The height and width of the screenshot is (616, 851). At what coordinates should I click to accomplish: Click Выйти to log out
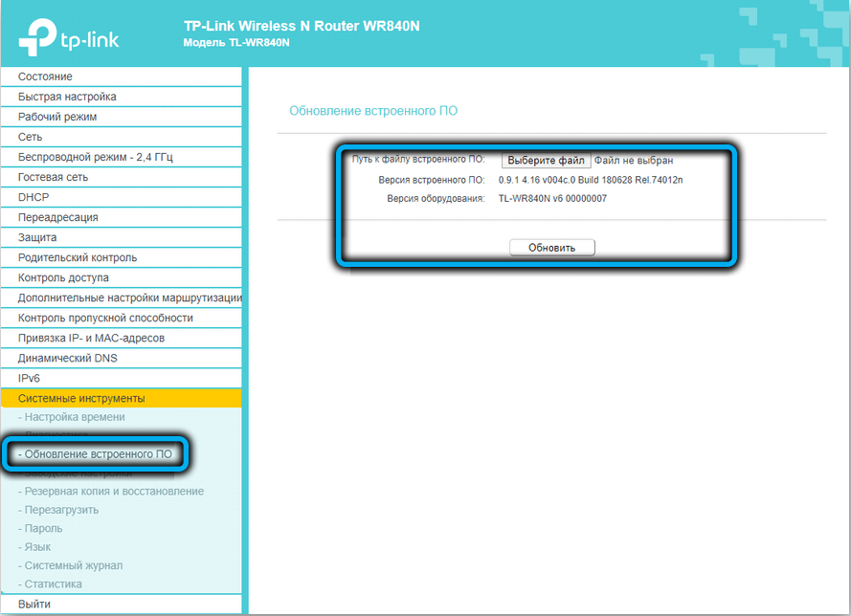34,604
